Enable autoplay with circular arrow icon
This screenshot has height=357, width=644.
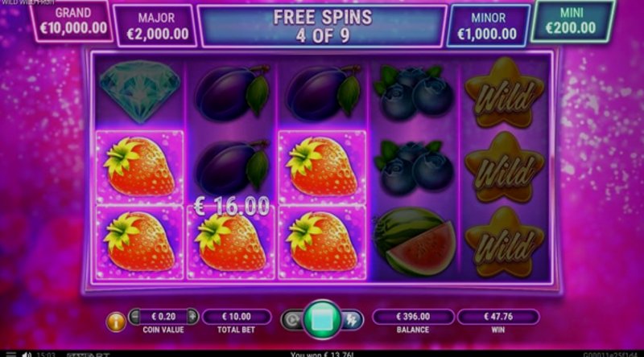point(292,320)
